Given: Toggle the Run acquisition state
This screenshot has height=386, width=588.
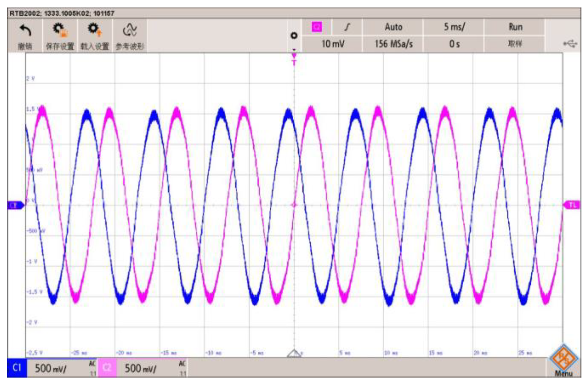Looking at the screenshot, I should [x=515, y=27].
